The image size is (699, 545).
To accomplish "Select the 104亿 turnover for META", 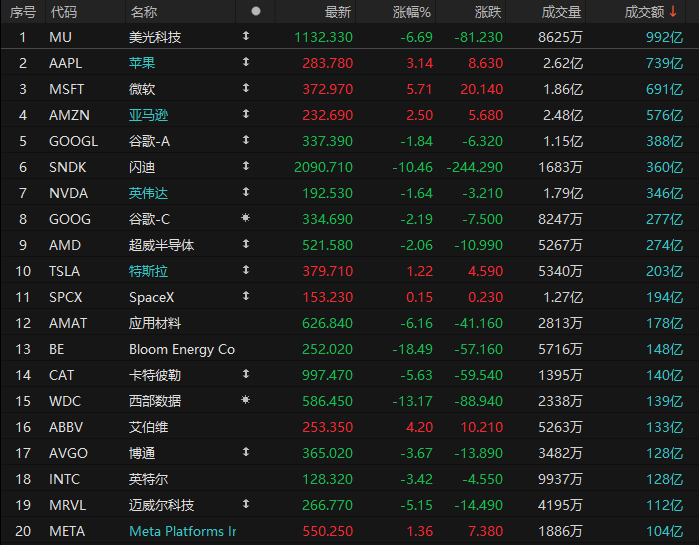I will (x=665, y=531).
